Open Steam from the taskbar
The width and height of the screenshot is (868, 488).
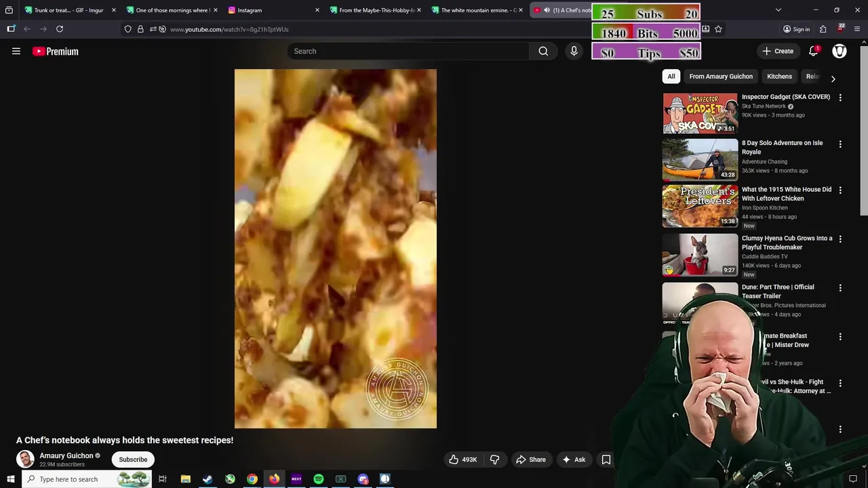208,479
